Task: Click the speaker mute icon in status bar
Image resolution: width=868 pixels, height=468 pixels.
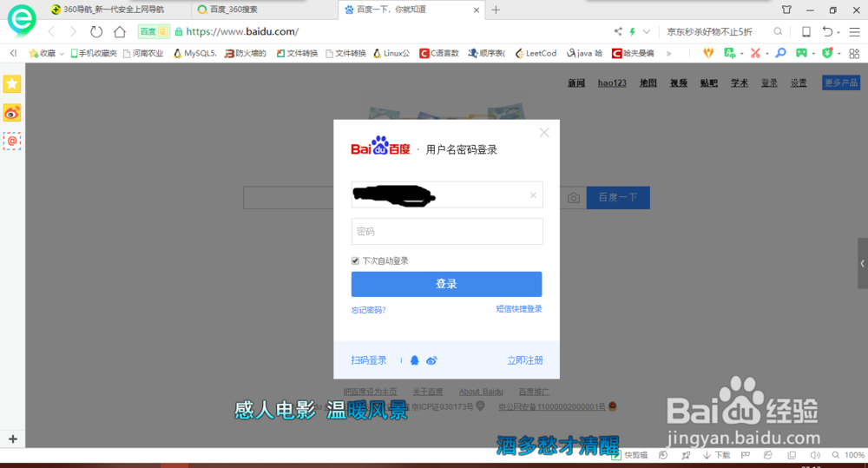Action: point(815,455)
